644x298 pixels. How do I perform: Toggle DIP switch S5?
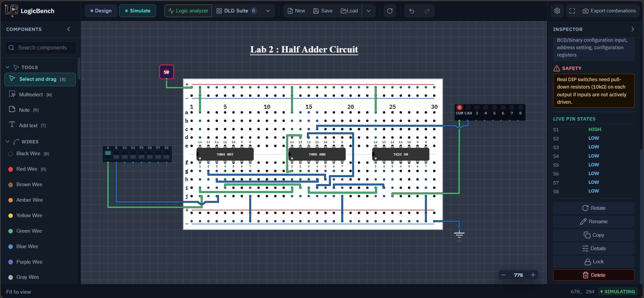point(141,155)
